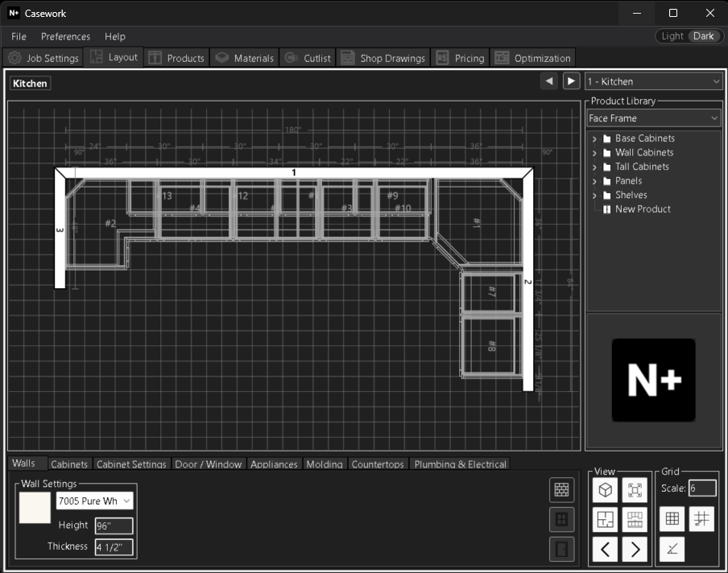The image size is (728, 573).
Task: Click the right chevron in View panel
Action: [635, 550]
